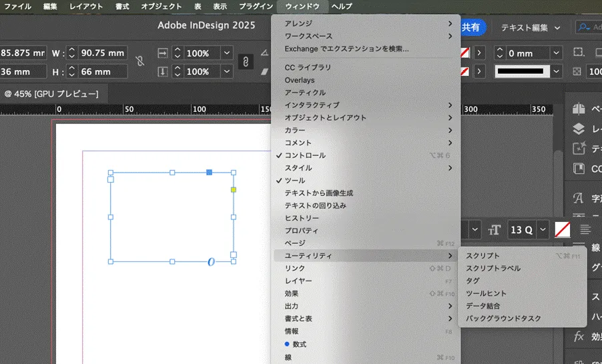The image size is (602, 364).
Task: Open the Layers panel icon in the dock
Action: (579, 129)
